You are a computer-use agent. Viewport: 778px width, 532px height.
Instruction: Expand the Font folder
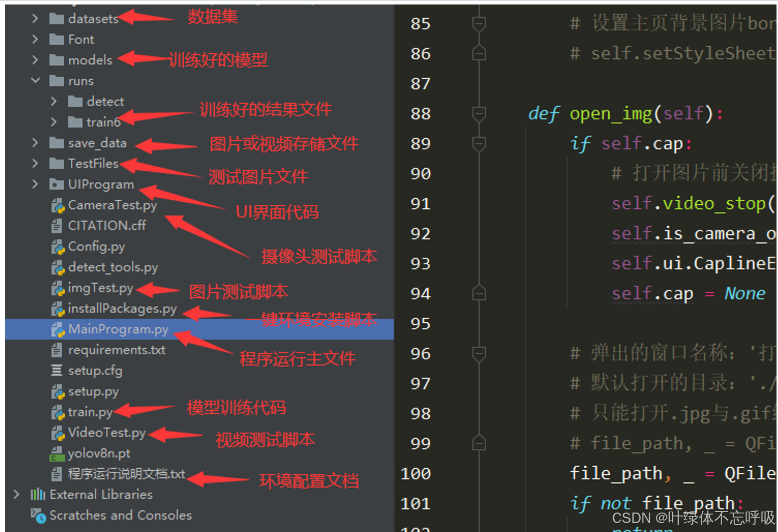pos(34,39)
